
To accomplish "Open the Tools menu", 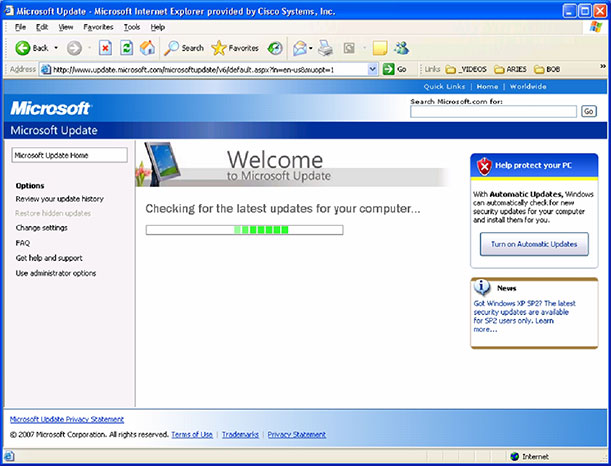I will coord(131,27).
